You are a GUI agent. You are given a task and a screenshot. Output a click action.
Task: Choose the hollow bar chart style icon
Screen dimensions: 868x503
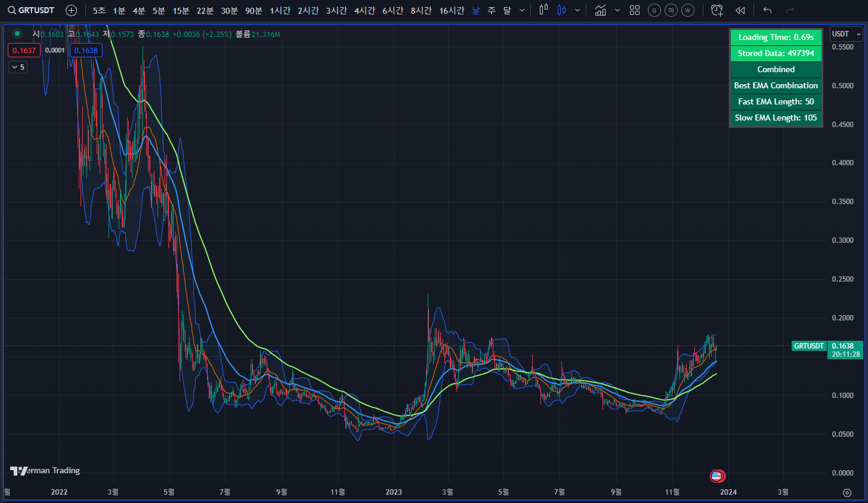[x=543, y=10]
